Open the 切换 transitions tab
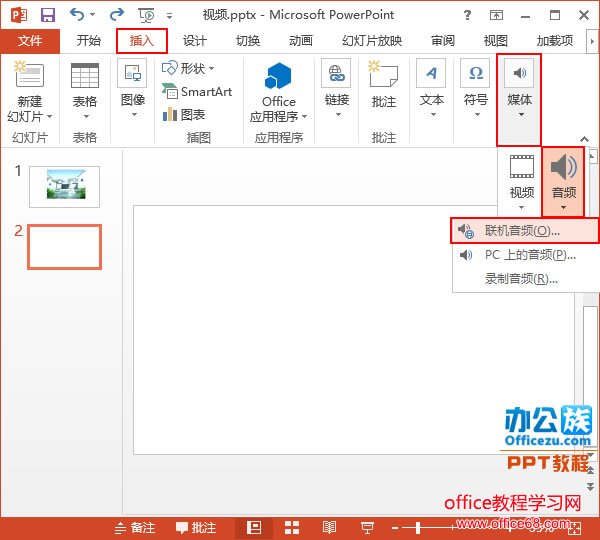Viewport: 600px width, 540px height. click(248, 41)
